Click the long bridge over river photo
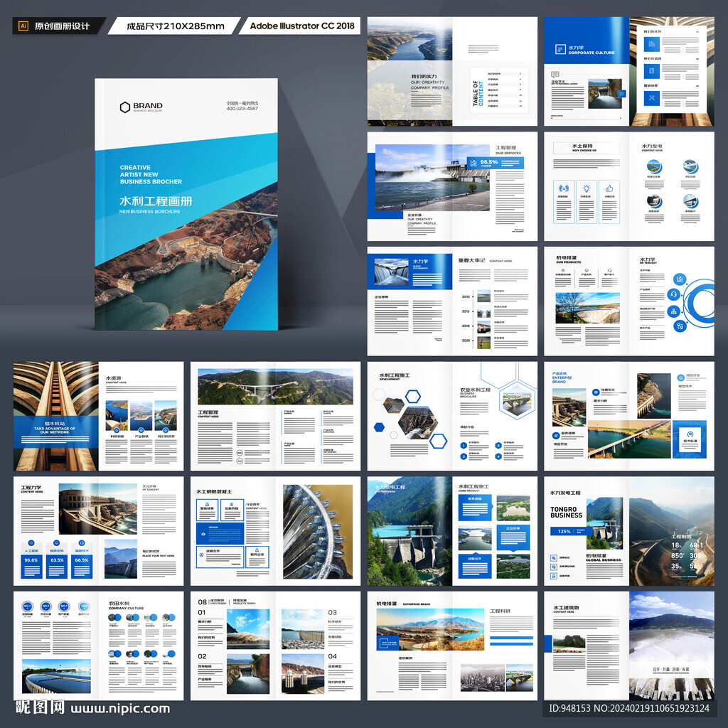The image size is (728, 728). 629,439
